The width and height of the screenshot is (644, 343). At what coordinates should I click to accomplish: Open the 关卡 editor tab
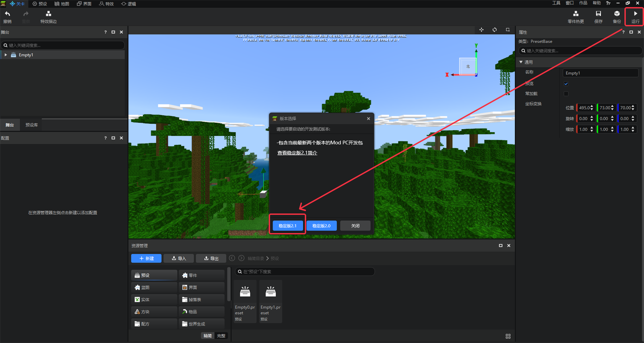(17, 4)
